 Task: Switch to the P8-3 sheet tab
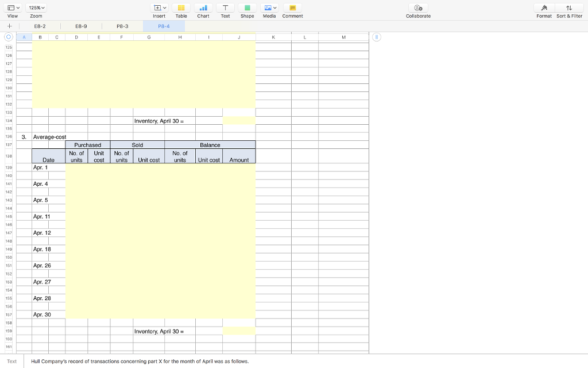pos(122,26)
